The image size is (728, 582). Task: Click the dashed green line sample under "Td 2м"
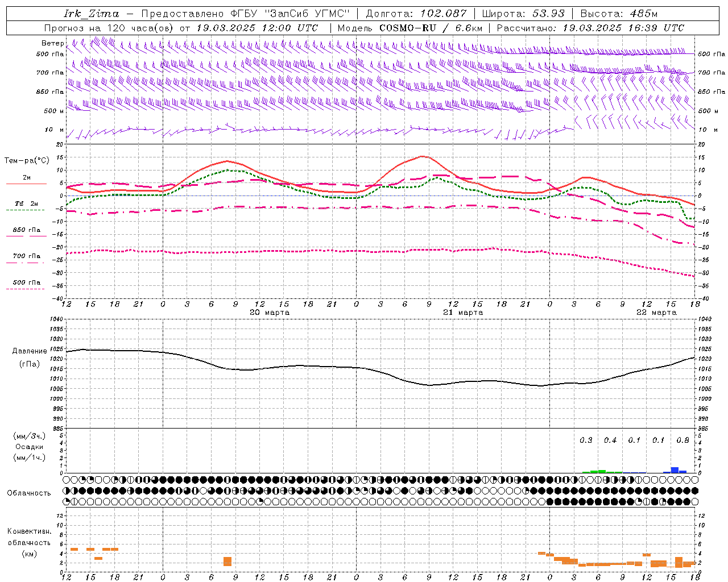(25, 210)
